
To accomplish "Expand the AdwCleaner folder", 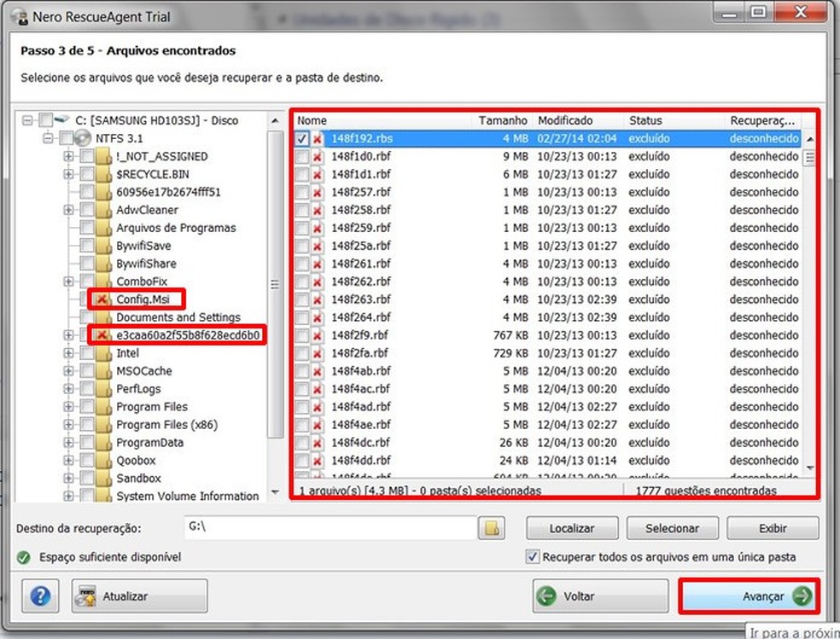I will pyautogui.click(x=68, y=211).
